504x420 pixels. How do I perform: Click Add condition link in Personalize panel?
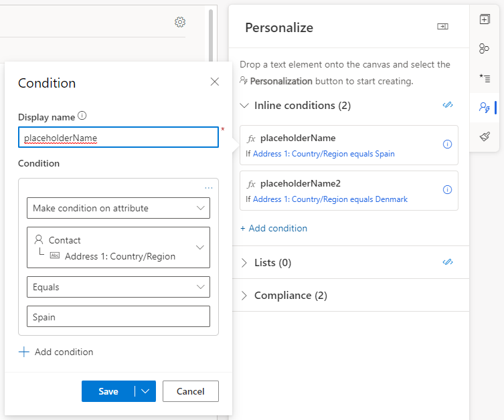[x=274, y=228]
